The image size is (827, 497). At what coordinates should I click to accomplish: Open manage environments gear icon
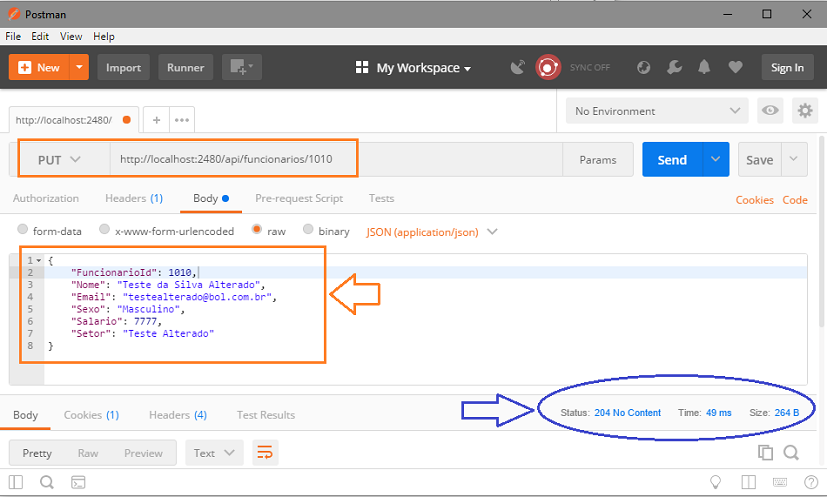(x=805, y=111)
